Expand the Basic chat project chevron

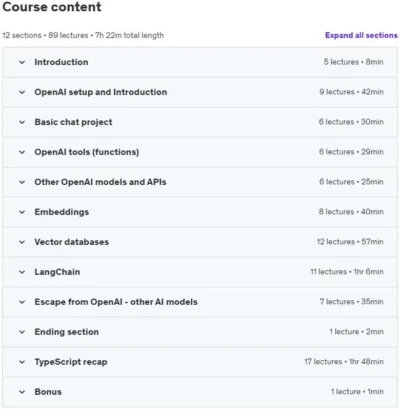(22, 122)
